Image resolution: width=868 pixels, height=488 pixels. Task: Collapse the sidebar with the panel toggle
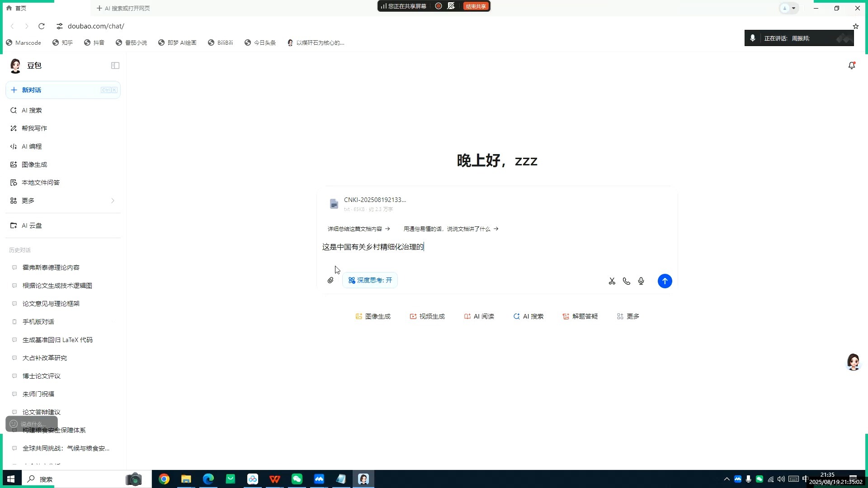pyautogui.click(x=115, y=66)
